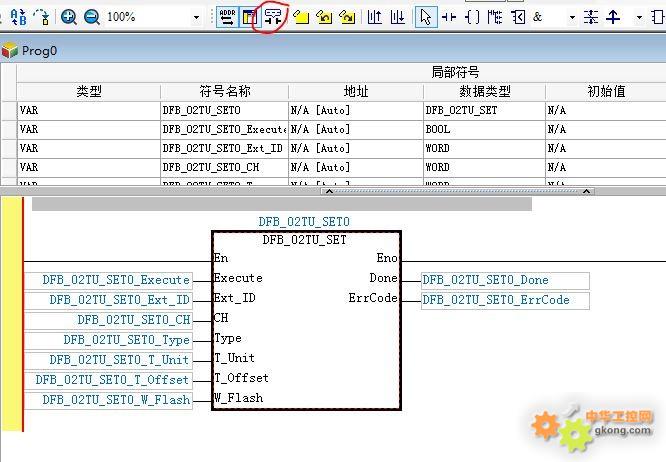Toggle the symbol table view icon
The image size is (666, 462).
249,17
